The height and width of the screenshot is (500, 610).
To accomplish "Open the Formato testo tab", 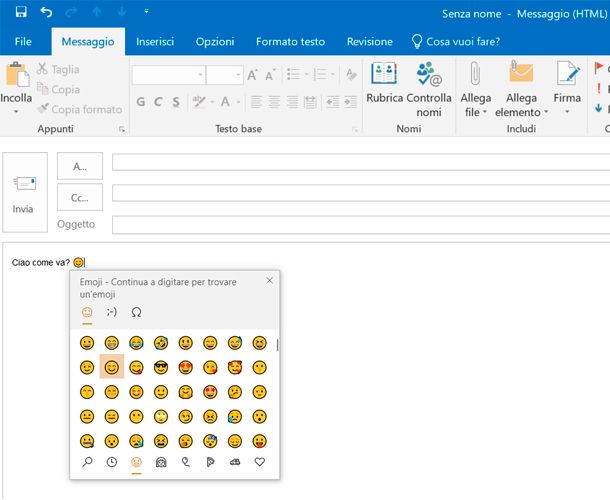I will 290,42.
